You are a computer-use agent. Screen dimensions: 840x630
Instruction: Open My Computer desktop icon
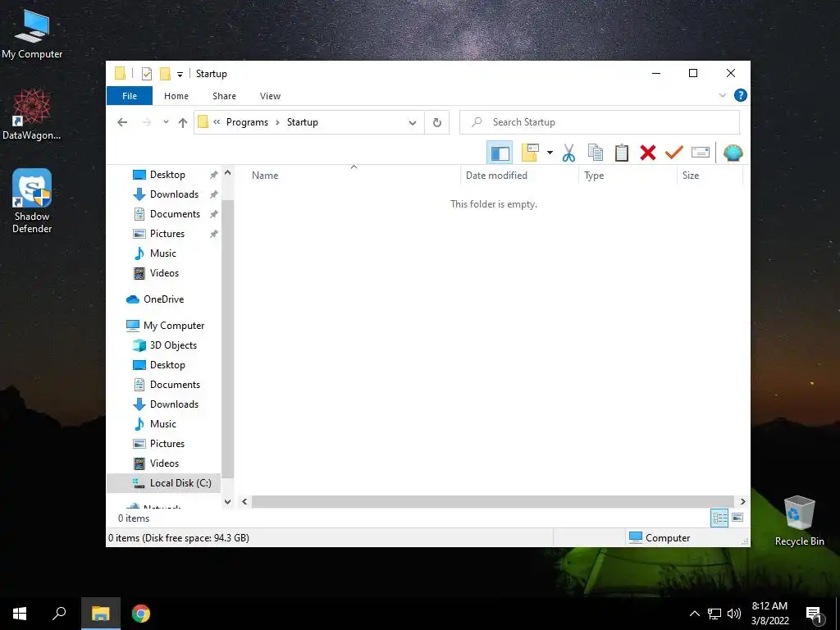tap(32, 34)
